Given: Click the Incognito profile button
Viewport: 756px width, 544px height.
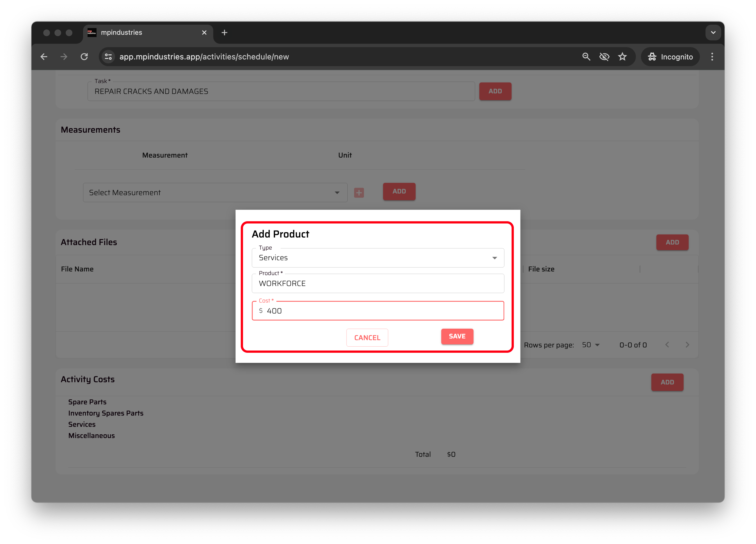Looking at the screenshot, I should tap(670, 57).
